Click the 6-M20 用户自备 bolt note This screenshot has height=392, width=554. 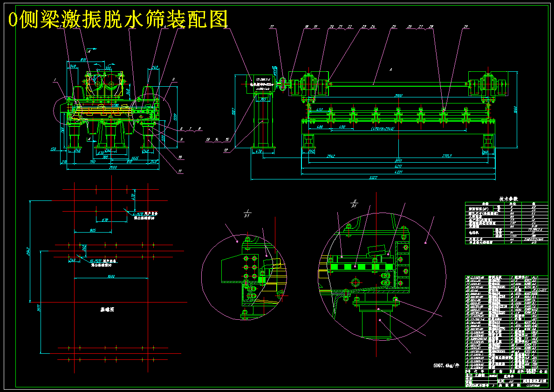pos(145,214)
